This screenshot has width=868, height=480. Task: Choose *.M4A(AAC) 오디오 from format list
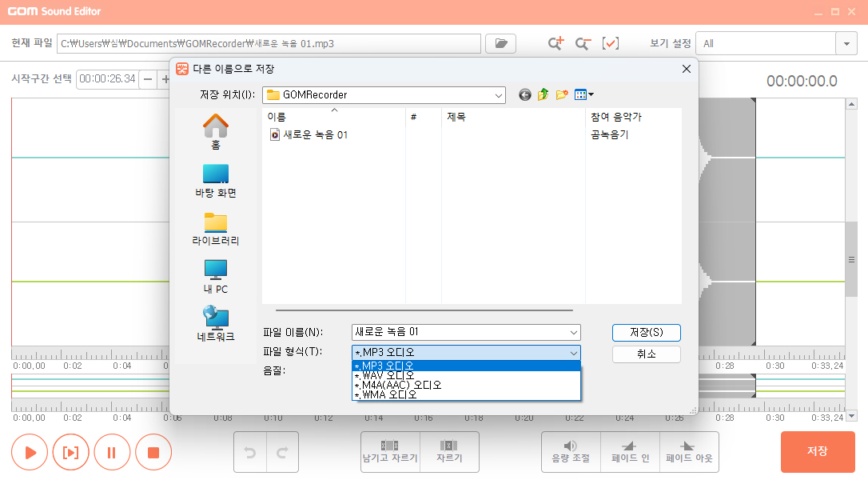[466, 385]
